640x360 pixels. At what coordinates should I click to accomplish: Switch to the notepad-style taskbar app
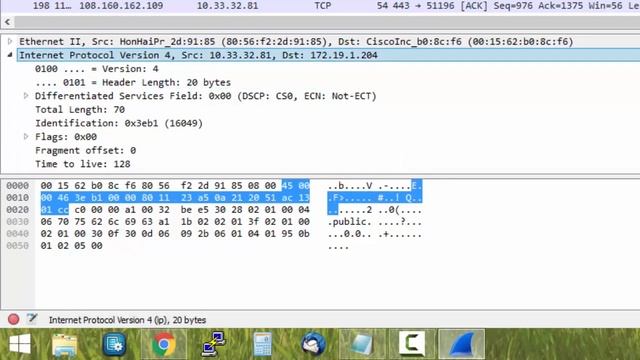(362, 344)
